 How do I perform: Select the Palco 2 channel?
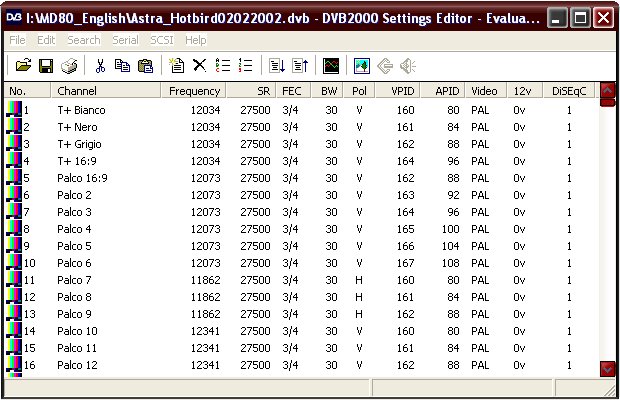[74, 195]
